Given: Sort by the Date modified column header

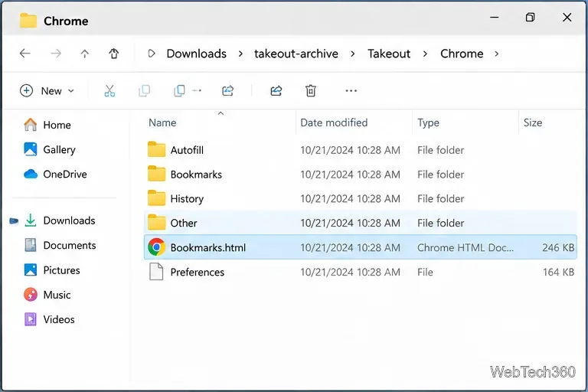Looking at the screenshot, I should [334, 122].
